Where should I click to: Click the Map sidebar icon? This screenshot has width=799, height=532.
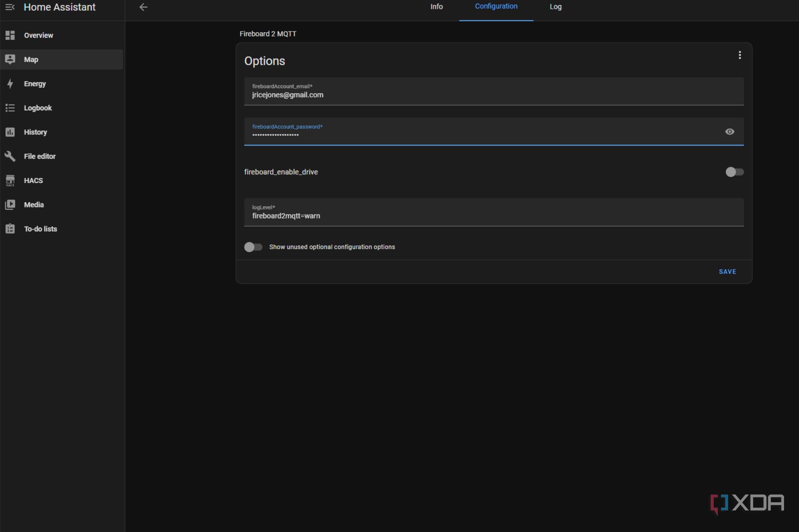[10, 59]
